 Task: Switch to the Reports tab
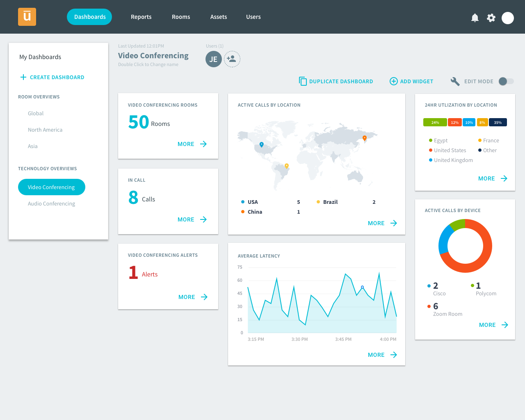(141, 17)
